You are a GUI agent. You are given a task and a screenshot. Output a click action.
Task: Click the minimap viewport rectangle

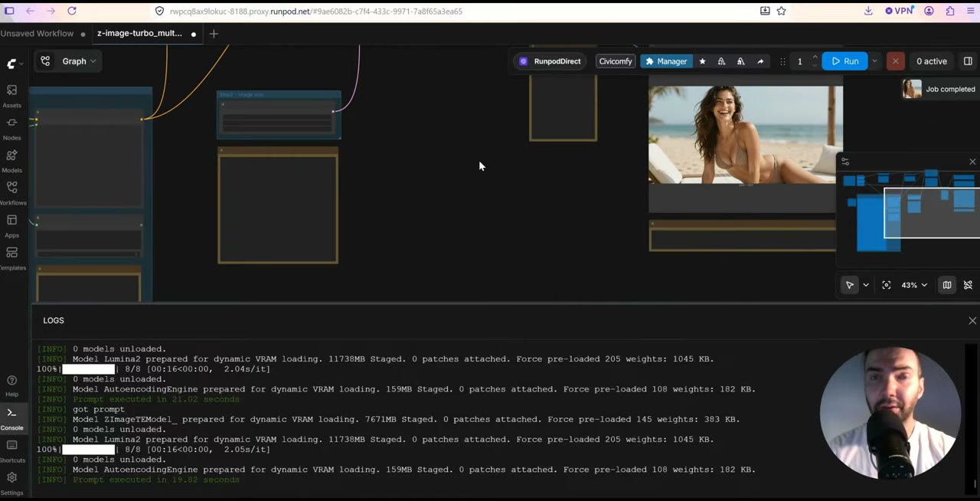932,213
